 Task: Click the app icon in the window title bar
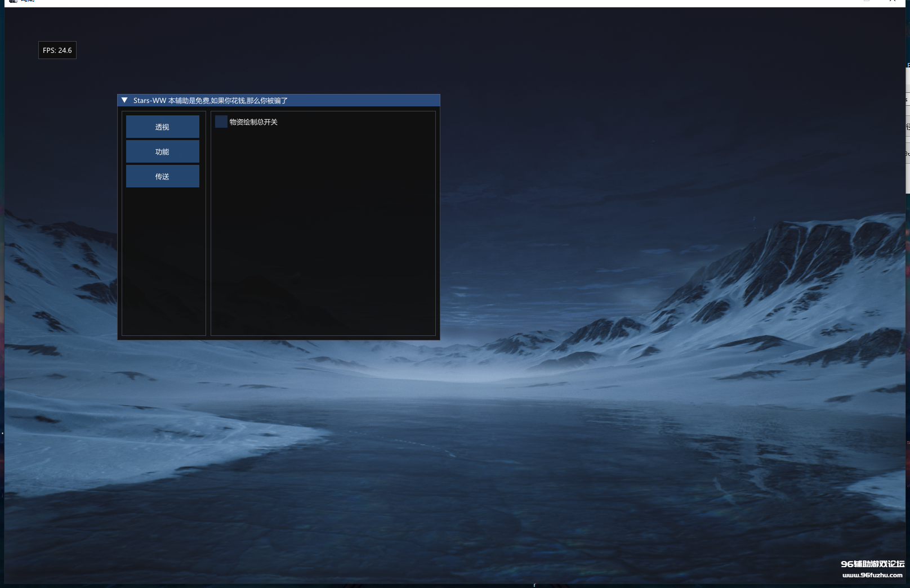click(13, 1)
